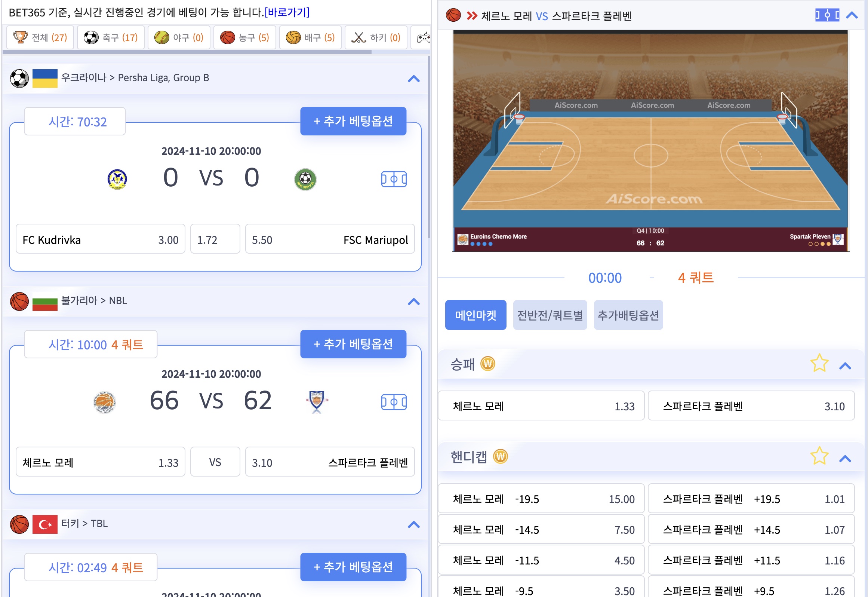Toggle the live tracker icon in match header
Image resolution: width=868 pixels, height=597 pixels.
point(827,15)
